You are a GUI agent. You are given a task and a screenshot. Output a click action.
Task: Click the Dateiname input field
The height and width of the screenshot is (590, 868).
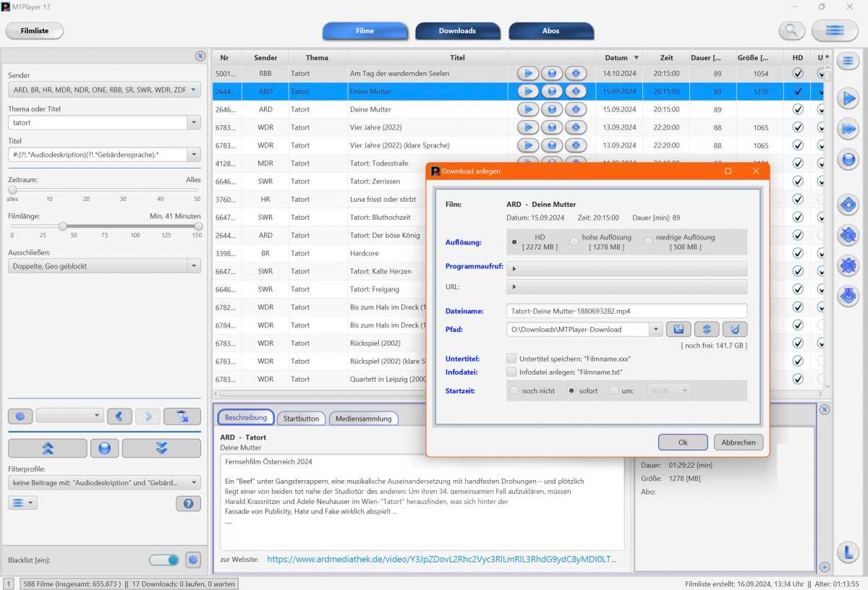626,311
